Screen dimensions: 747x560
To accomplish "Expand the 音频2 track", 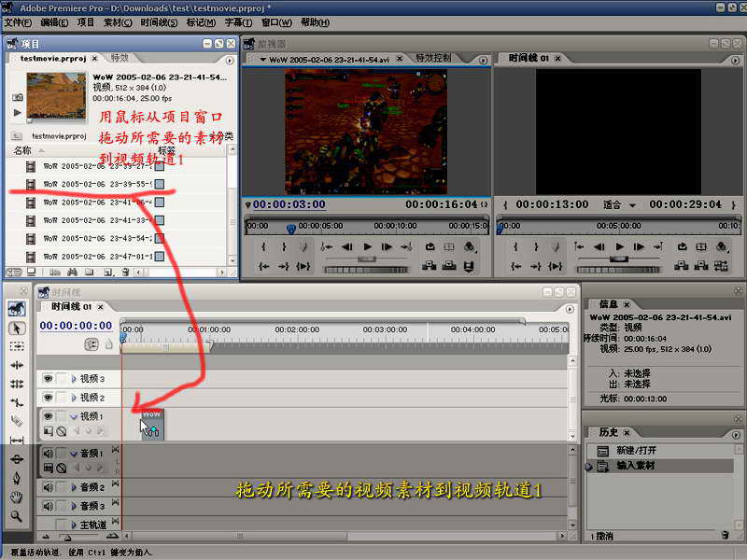I will point(74,487).
